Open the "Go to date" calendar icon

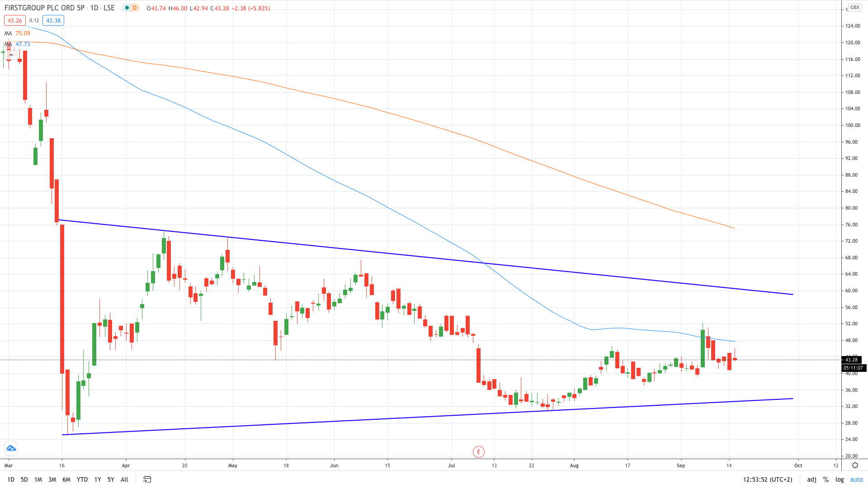tap(146, 479)
